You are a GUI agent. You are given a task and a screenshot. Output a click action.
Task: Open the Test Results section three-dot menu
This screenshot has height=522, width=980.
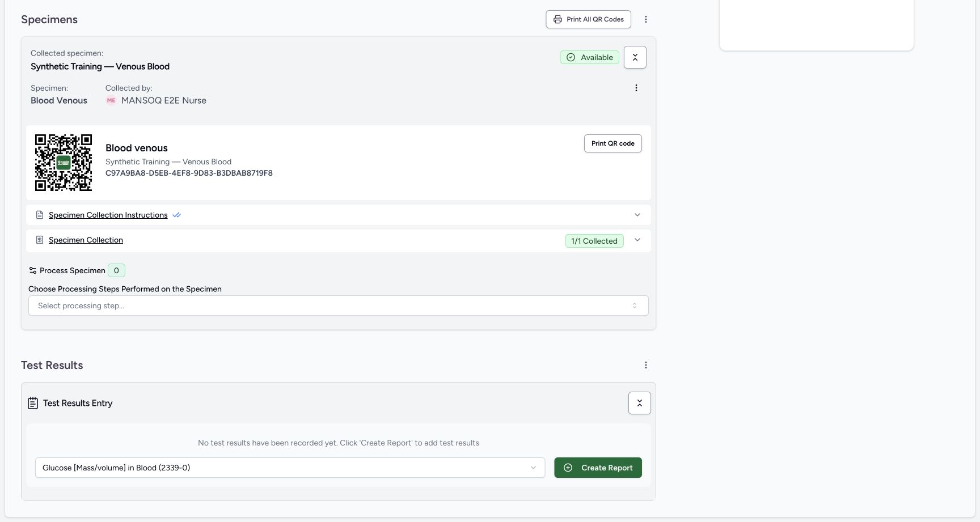pyautogui.click(x=645, y=365)
